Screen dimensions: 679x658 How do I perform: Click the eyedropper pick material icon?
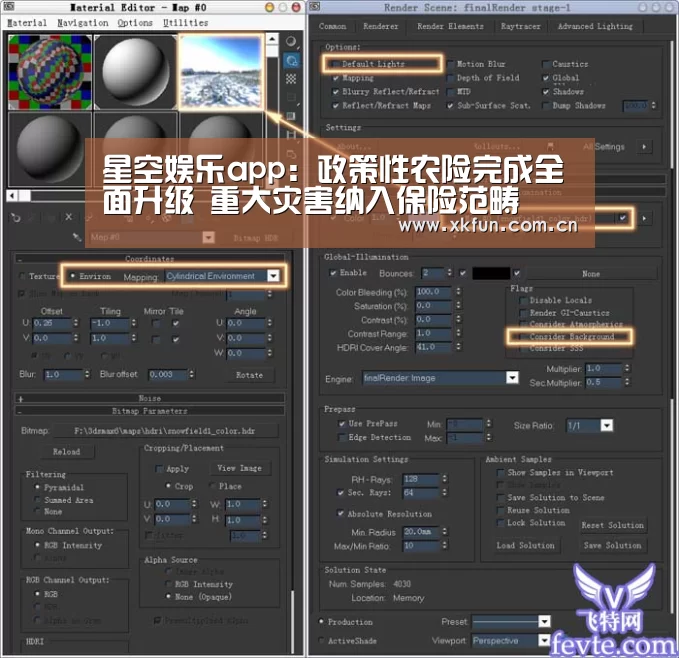tap(77, 237)
